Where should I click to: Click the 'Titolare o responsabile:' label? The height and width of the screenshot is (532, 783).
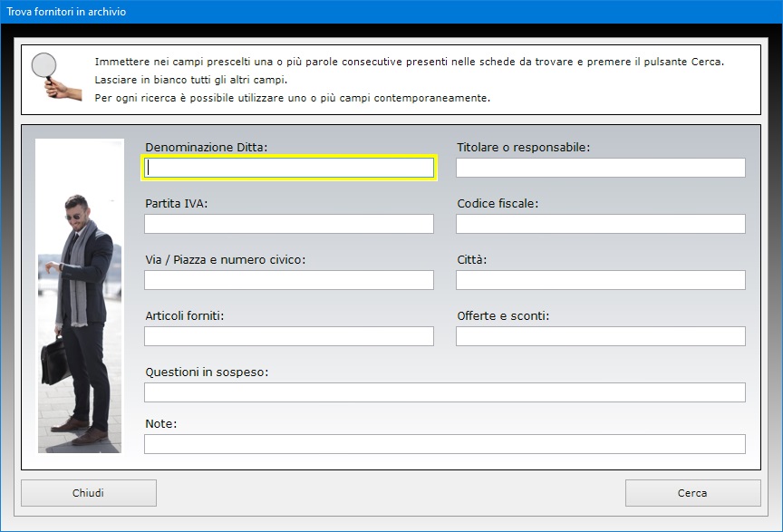click(x=523, y=148)
